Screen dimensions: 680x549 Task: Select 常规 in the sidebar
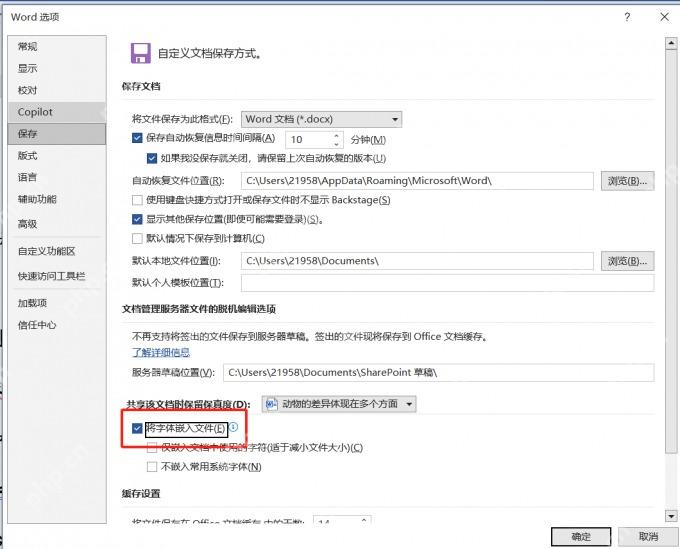tap(57, 46)
